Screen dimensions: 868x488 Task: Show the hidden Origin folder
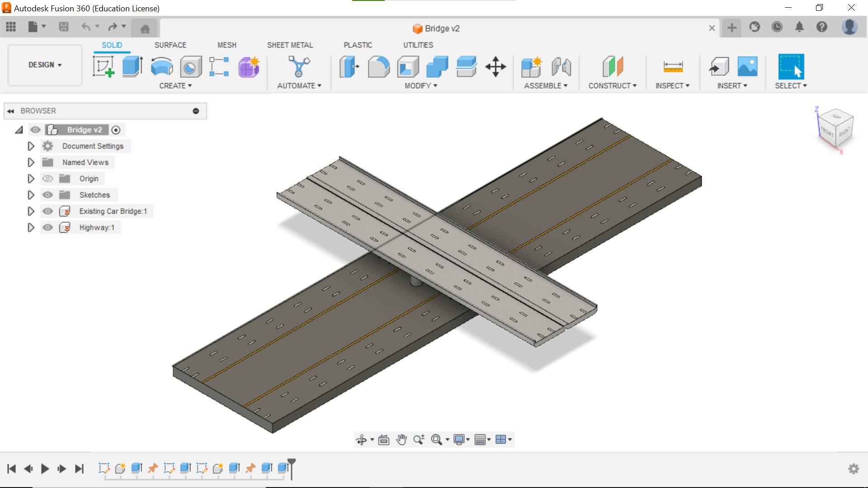pos(47,178)
